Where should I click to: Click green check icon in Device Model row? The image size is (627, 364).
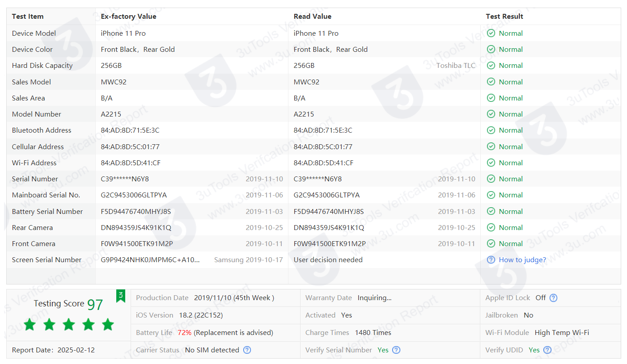tap(491, 33)
